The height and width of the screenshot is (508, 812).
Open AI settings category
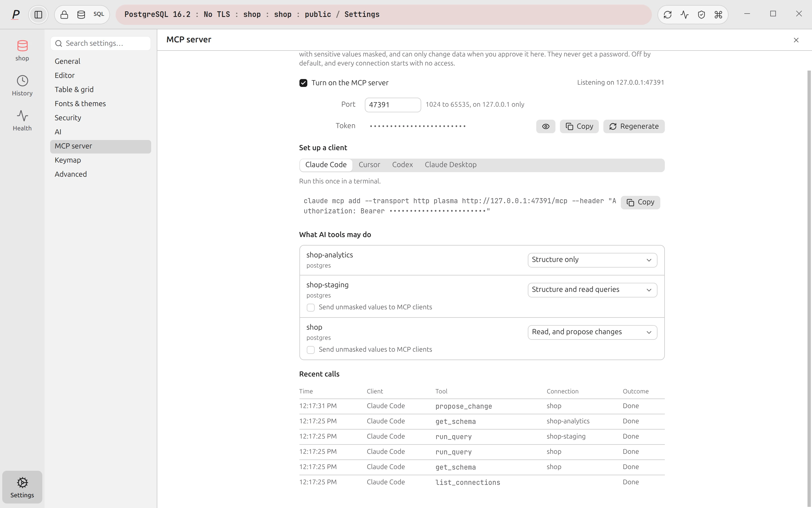[x=101, y=132]
